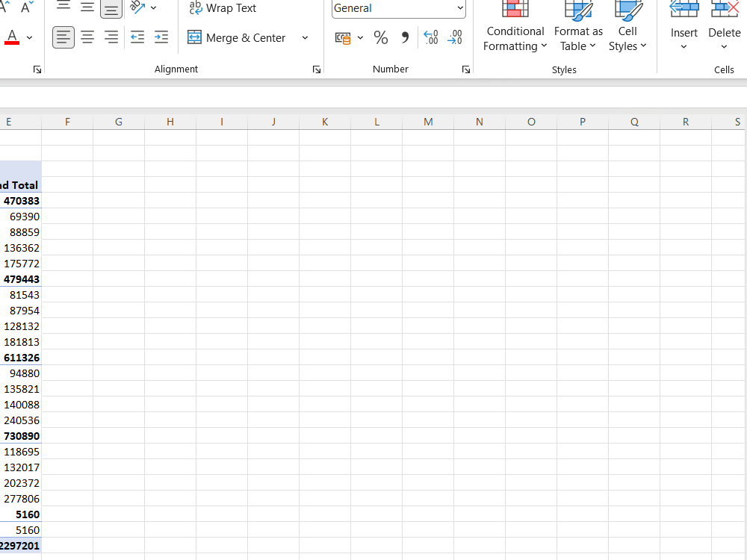Screen dimensions: 747x560
Task: Select column K header
Action: 325,122
